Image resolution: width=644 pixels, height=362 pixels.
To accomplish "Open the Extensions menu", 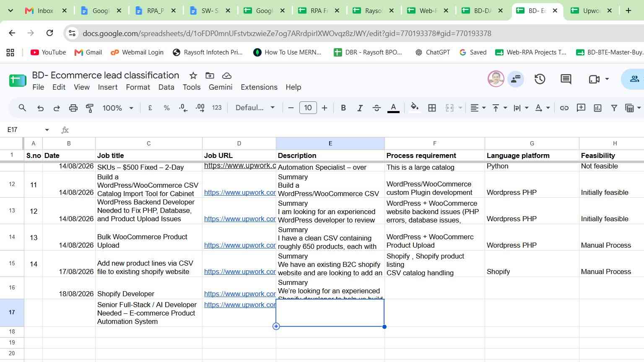I will click(x=259, y=87).
